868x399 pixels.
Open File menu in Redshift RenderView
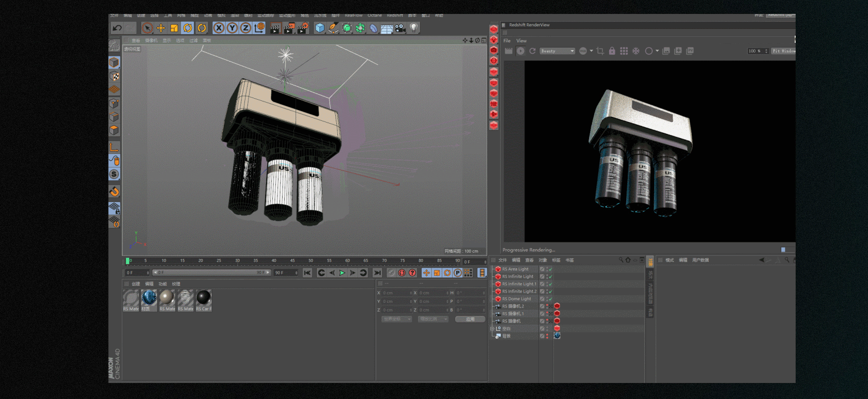pyautogui.click(x=507, y=41)
